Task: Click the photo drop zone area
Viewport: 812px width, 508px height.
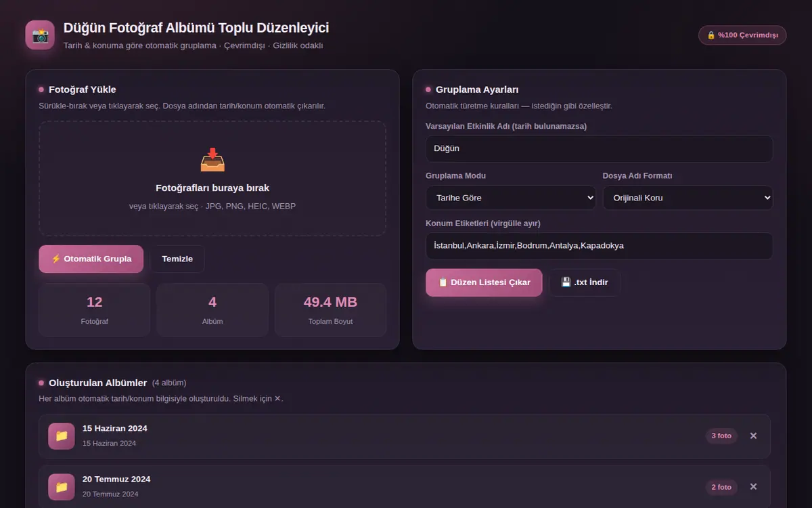Action: coord(212,178)
